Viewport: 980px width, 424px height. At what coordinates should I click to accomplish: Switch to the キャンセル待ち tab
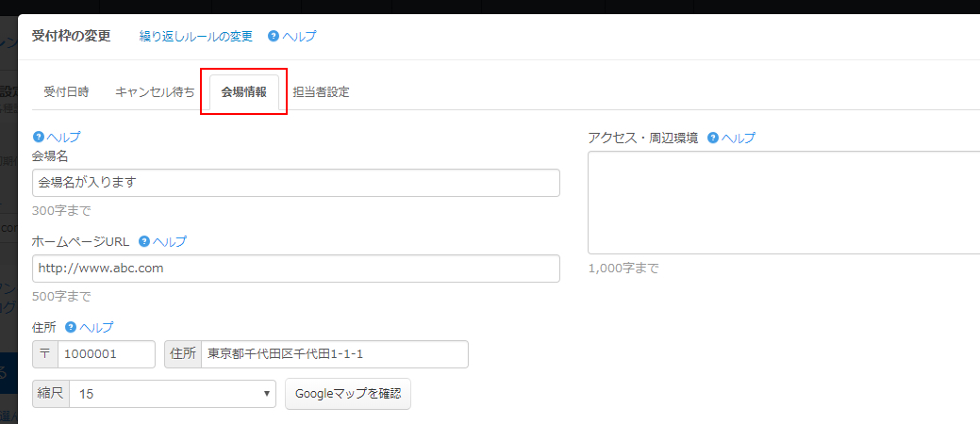(155, 92)
